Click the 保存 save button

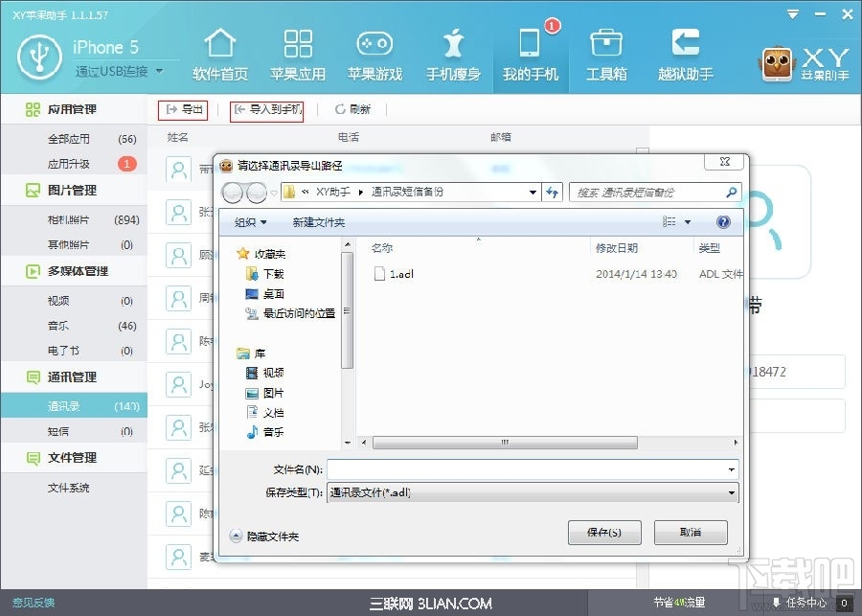pyautogui.click(x=604, y=532)
